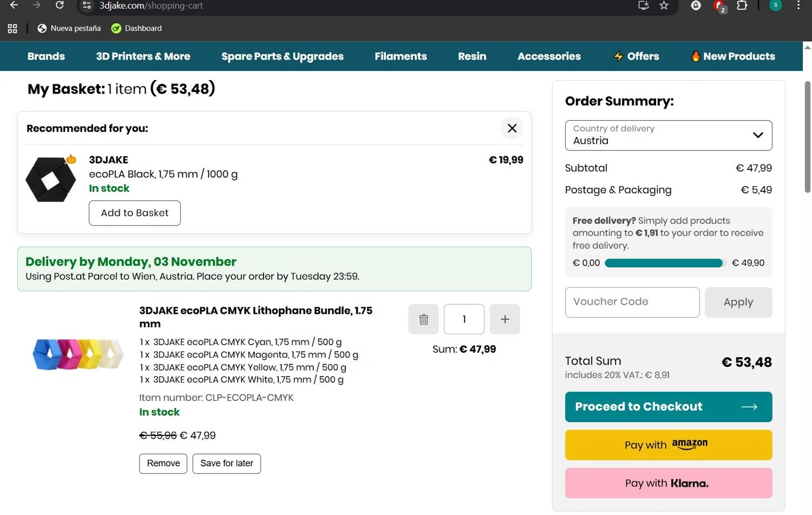Image resolution: width=812 pixels, height=515 pixels.
Task: Click the browser forward arrow
Action: 36,5
